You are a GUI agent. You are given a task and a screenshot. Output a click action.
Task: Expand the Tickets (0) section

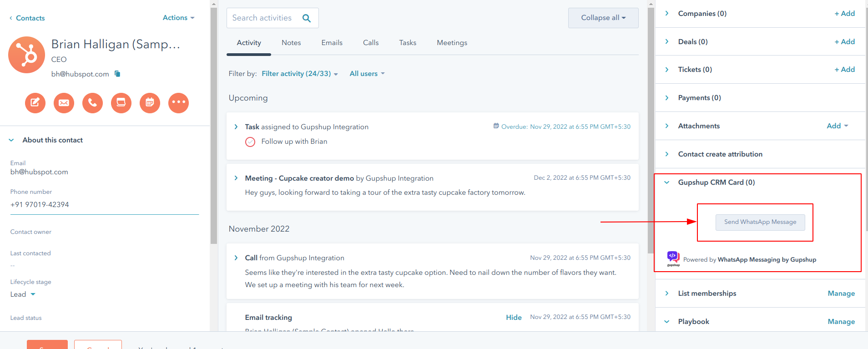667,70
